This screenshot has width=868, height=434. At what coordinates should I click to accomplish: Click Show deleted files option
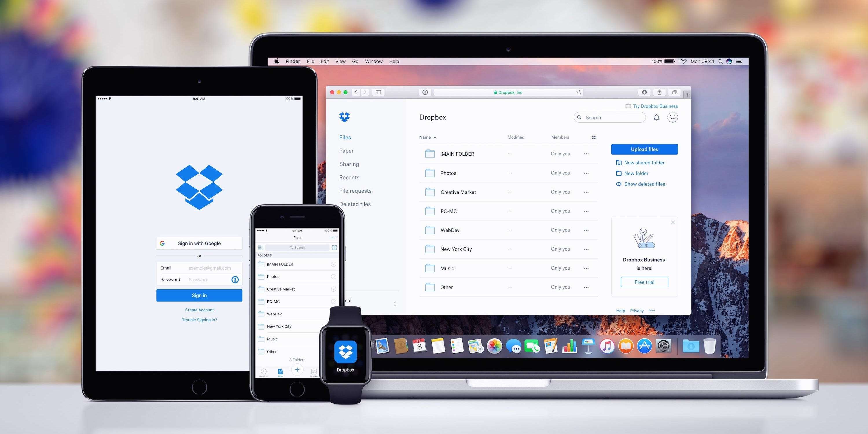pyautogui.click(x=643, y=184)
